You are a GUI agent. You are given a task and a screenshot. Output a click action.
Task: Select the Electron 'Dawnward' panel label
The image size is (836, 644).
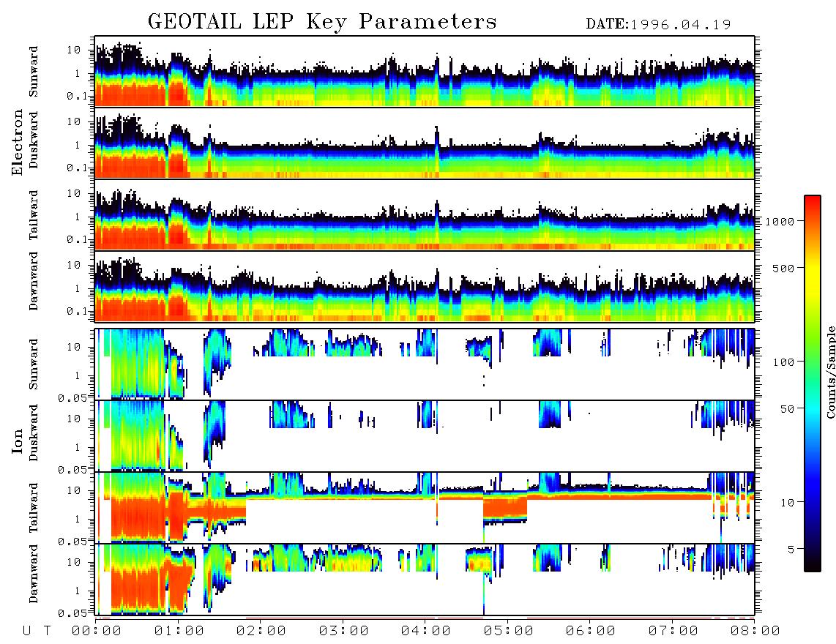point(34,282)
